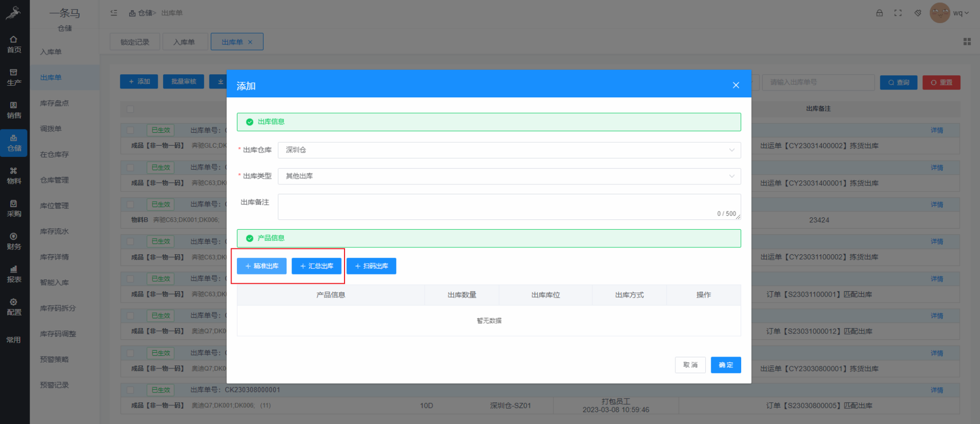Screen dimensions: 980x424
Task: Open the 报表 reports sidebar icon
Action: click(14, 274)
